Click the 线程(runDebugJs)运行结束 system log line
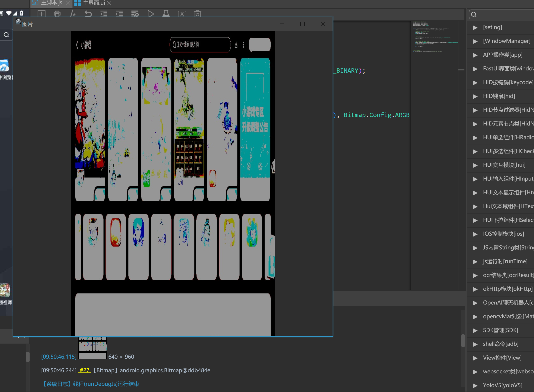 coord(106,384)
